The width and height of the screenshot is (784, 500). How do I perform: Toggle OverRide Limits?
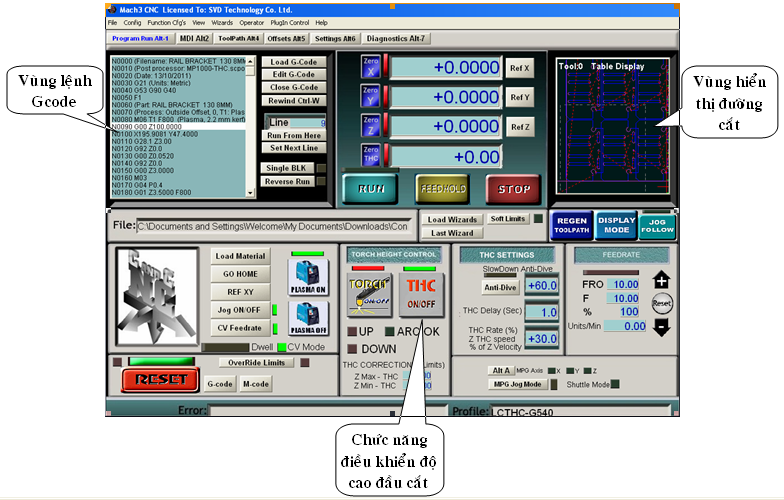(x=256, y=362)
